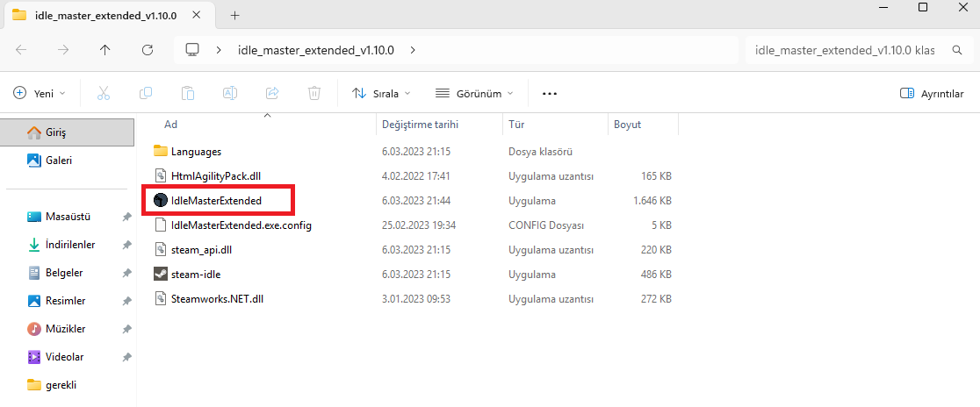Viewport: 980px width, 407px height.
Task: Open a new tab with plus button
Action: tap(235, 15)
